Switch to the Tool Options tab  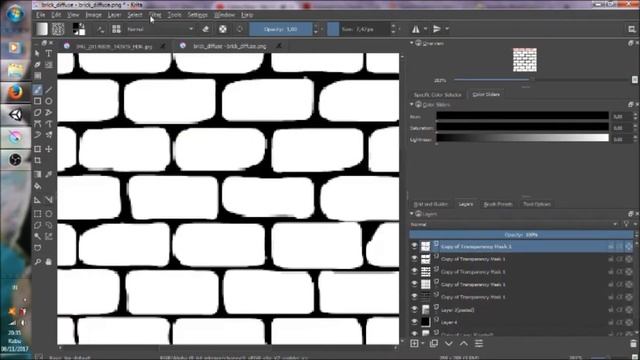(537, 204)
